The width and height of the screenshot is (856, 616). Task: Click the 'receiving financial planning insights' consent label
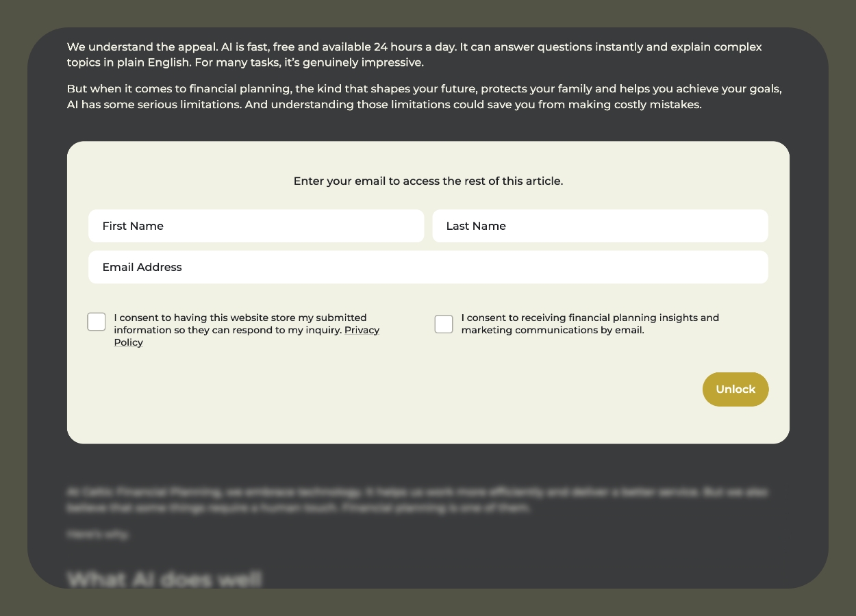590,324
